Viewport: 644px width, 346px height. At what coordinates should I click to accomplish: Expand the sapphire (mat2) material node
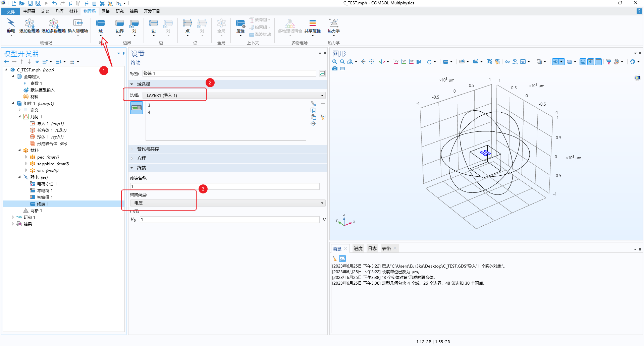click(x=26, y=164)
